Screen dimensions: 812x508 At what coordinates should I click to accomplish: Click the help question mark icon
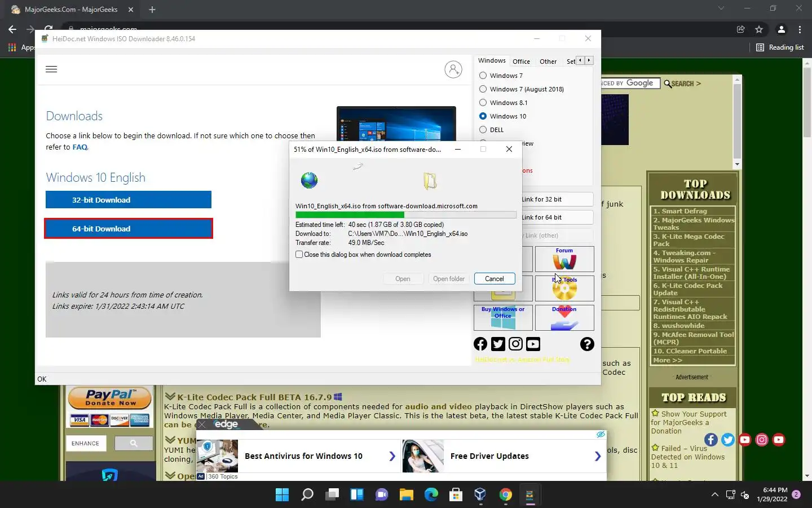tap(587, 344)
